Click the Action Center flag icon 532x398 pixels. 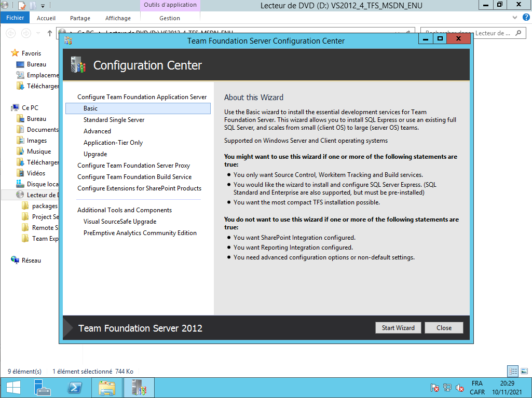(x=435, y=388)
